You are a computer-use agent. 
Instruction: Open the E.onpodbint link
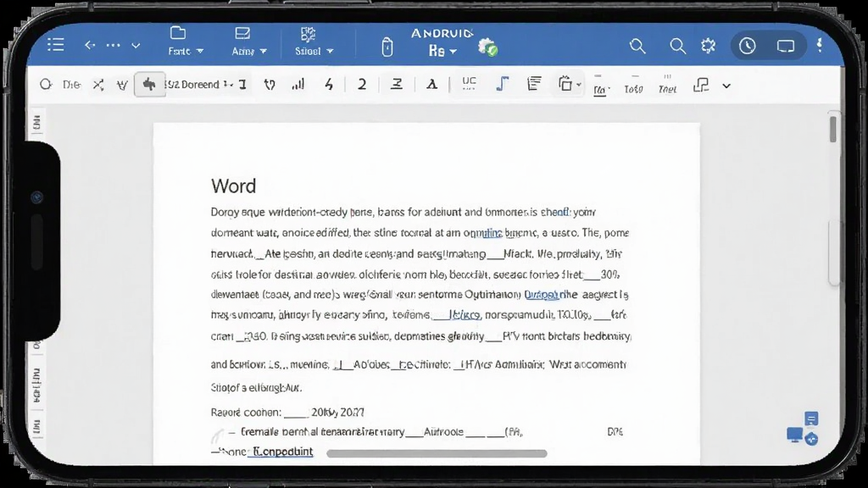[283, 452]
